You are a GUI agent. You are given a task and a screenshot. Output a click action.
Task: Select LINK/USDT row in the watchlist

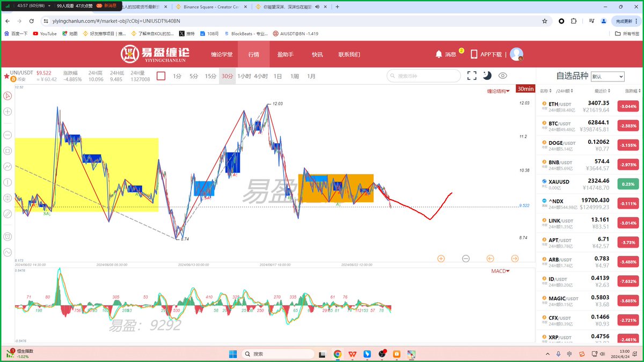click(589, 223)
